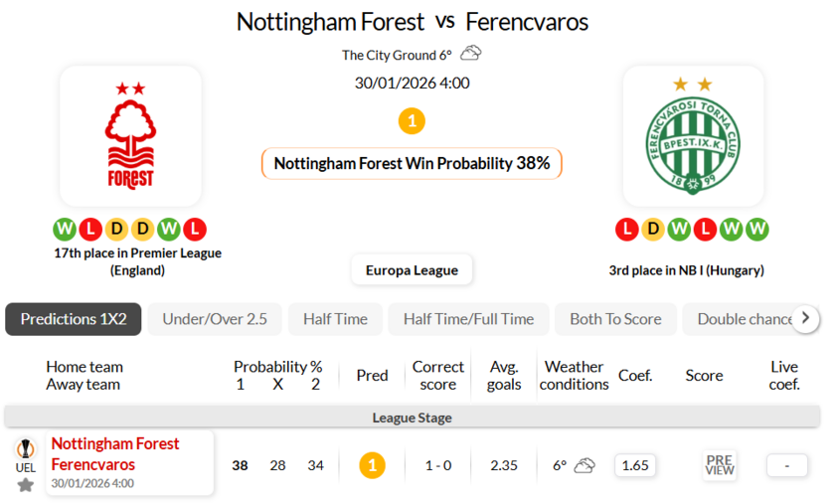This screenshot has width=835, height=504.
Task: Click the 1.65 coefficient button
Action: [634, 465]
